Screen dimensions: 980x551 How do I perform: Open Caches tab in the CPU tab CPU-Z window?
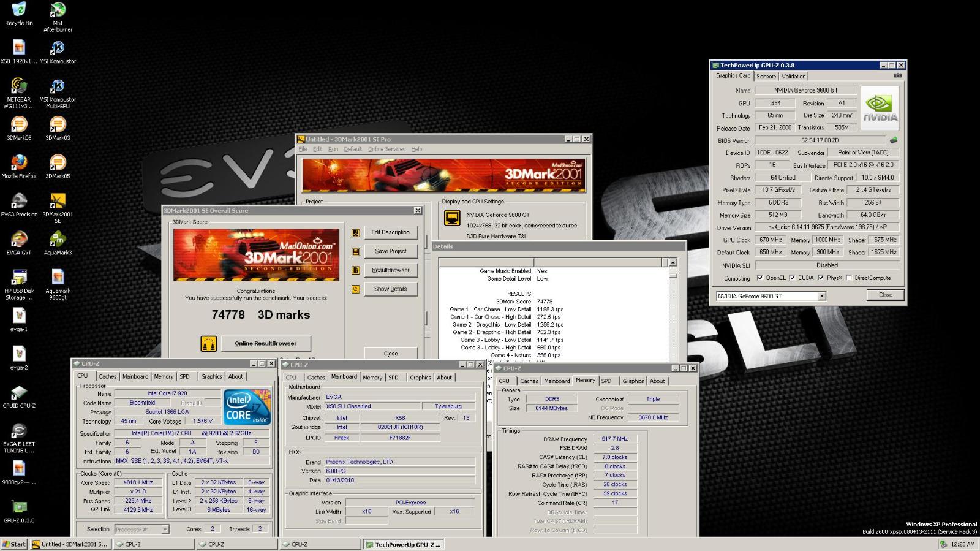click(x=108, y=376)
